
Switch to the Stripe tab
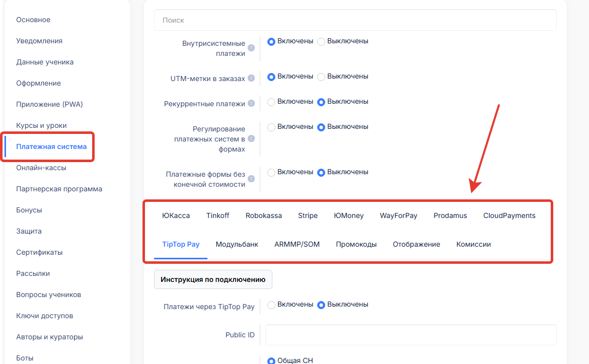pos(308,215)
